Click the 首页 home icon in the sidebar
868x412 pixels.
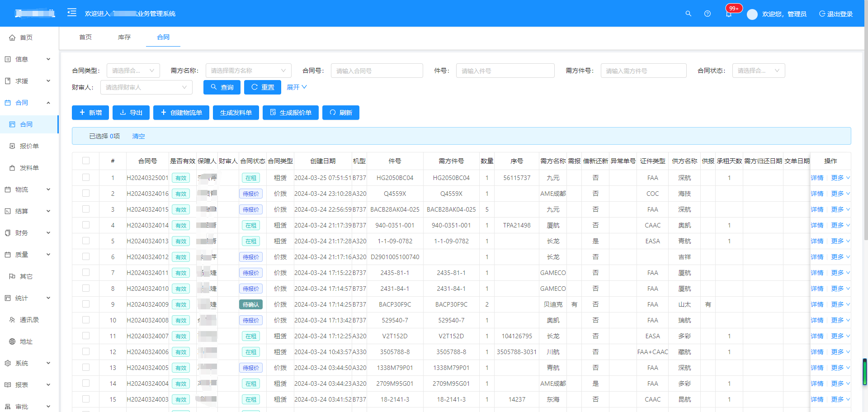coord(12,38)
